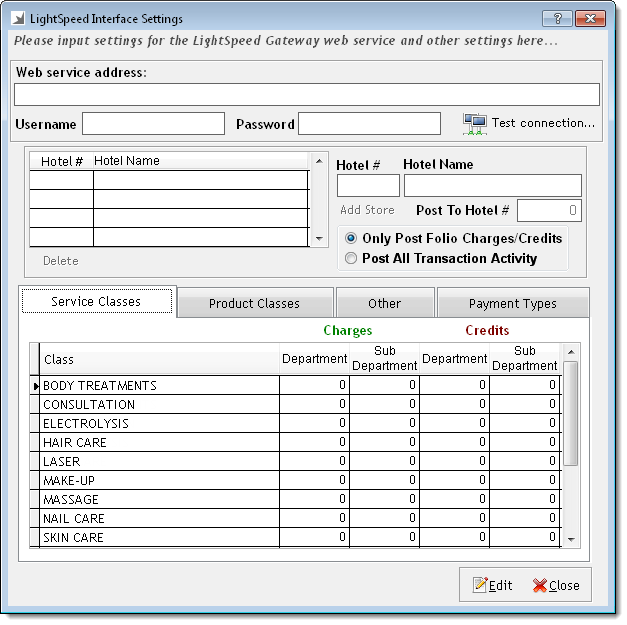Focus the Username text field

[x=153, y=124]
